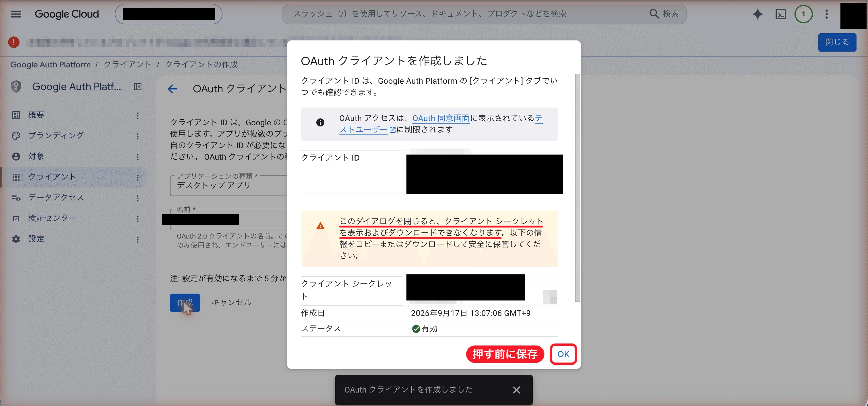Image resolution: width=868 pixels, height=406 pixels.
Task: Activate Cloud Shell terminal icon
Action: (780, 14)
